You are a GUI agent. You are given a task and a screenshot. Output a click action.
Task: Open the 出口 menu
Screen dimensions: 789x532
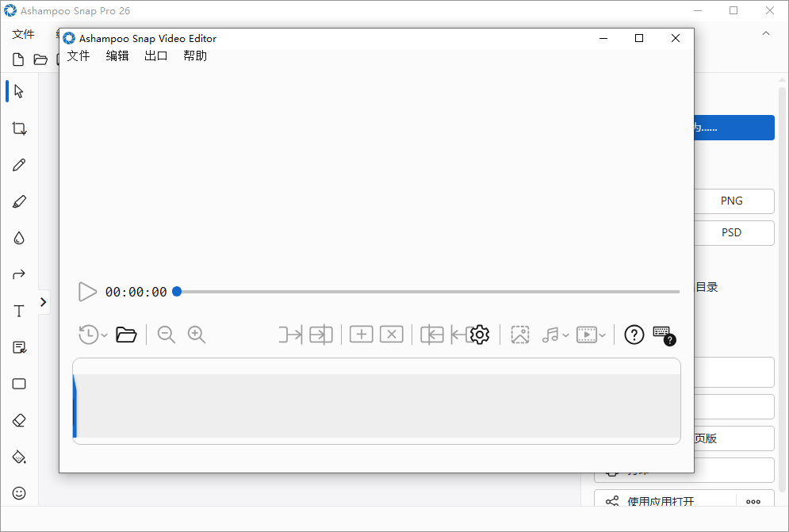click(156, 55)
